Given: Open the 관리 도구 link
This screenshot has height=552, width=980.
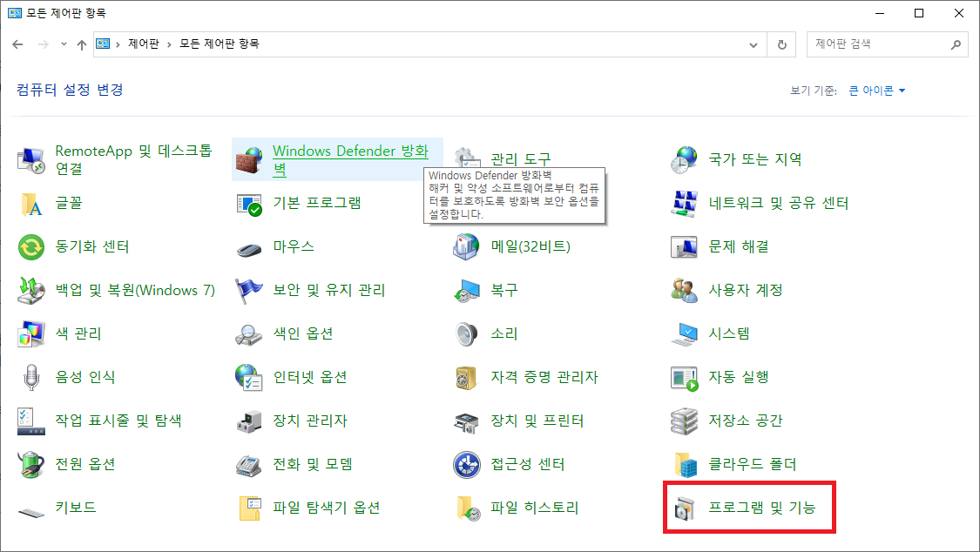Looking at the screenshot, I should 521,159.
